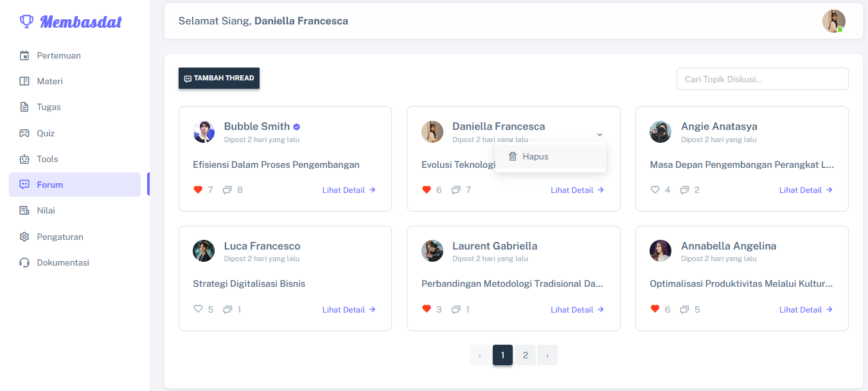Click the Quiz gamepad icon

[24, 133]
